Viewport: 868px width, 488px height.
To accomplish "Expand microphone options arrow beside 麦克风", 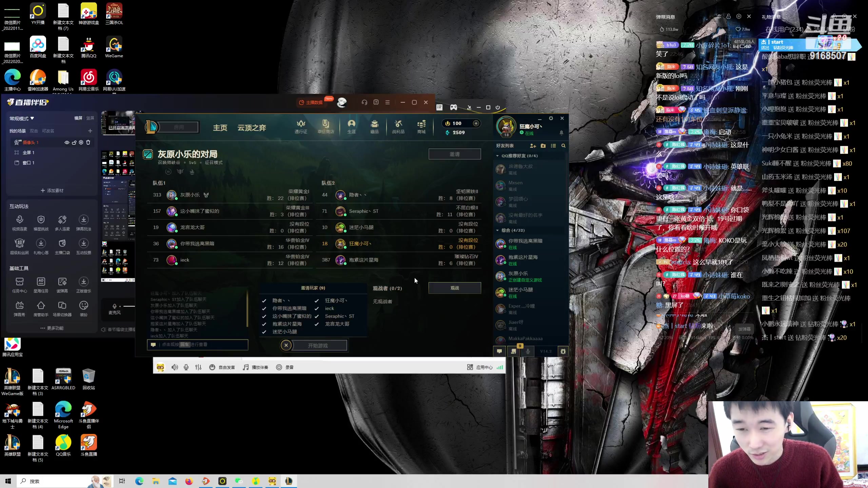I will click(x=120, y=306).
